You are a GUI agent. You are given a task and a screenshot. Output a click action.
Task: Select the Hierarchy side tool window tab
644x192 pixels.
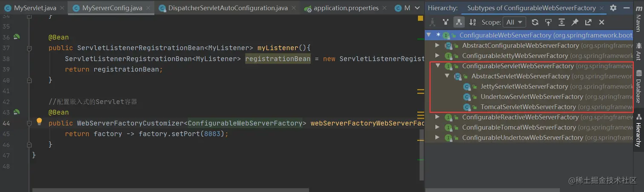638,130
